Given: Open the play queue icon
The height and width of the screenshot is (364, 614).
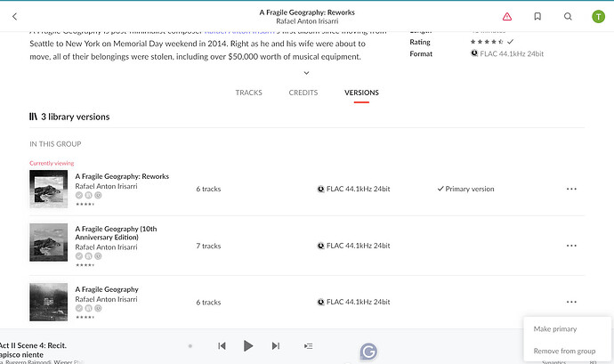Looking at the screenshot, I should (308, 345).
